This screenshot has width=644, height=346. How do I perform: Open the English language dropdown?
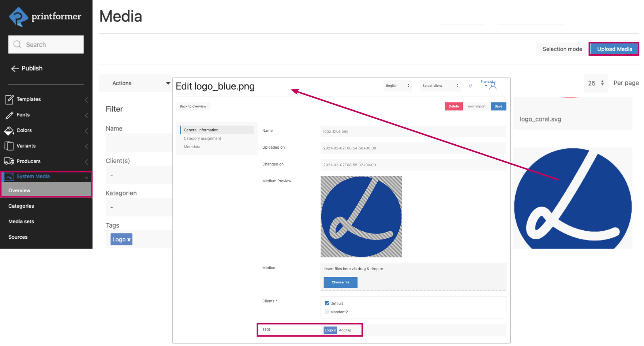click(x=397, y=86)
